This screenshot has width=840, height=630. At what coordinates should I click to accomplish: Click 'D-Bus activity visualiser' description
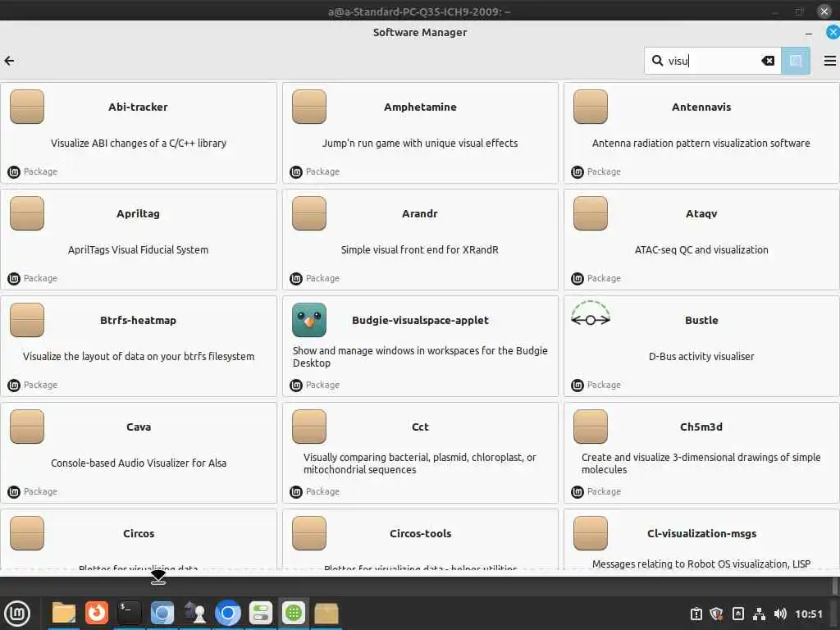[701, 356]
